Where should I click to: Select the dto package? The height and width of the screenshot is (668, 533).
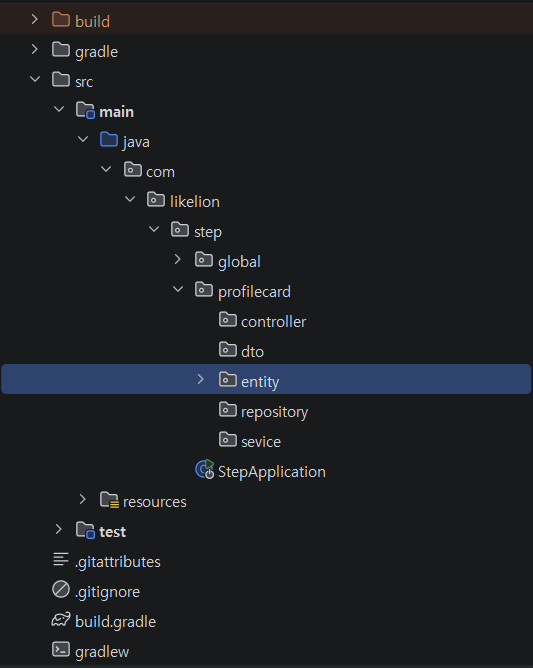pos(241,351)
